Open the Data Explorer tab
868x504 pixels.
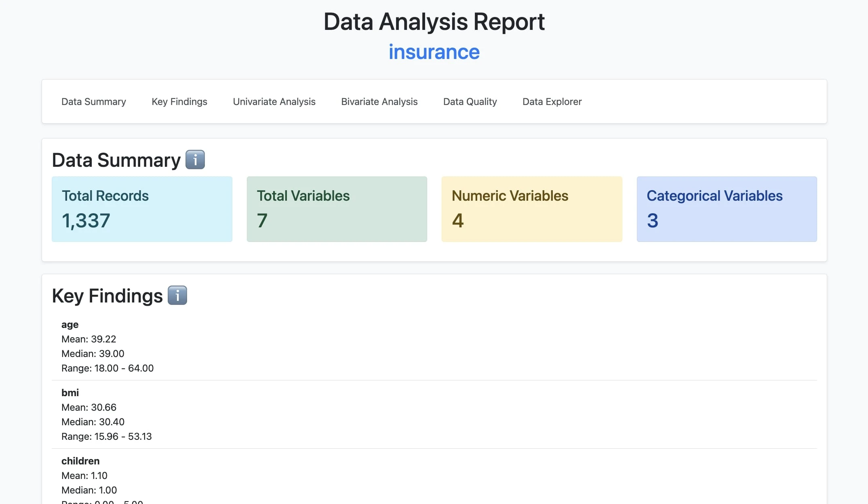click(x=552, y=101)
